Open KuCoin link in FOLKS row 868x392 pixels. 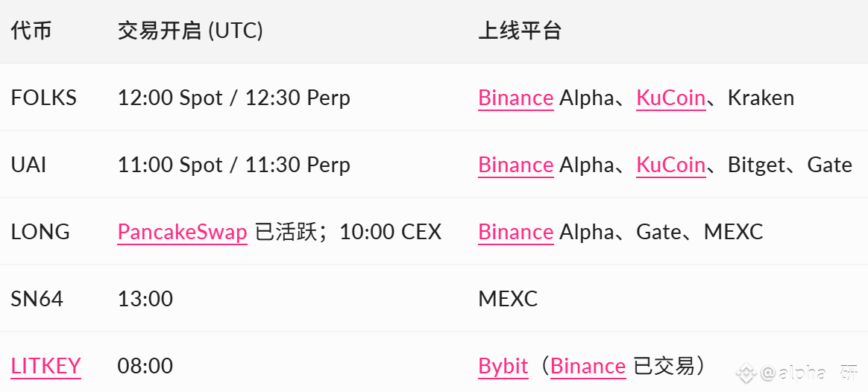670,98
